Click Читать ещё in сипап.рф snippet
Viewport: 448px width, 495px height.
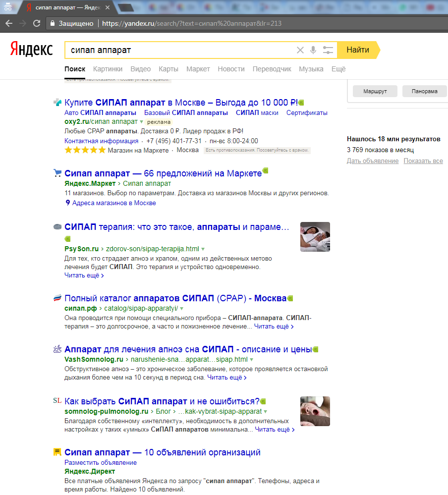pyautogui.click(x=274, y=327)
